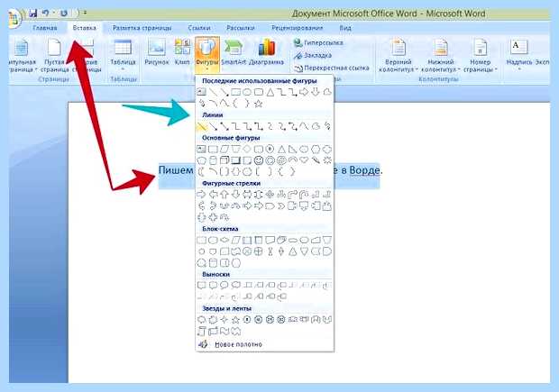
Task: Open the Верхний колонтитул header dropdown
Action: [399, 55]
